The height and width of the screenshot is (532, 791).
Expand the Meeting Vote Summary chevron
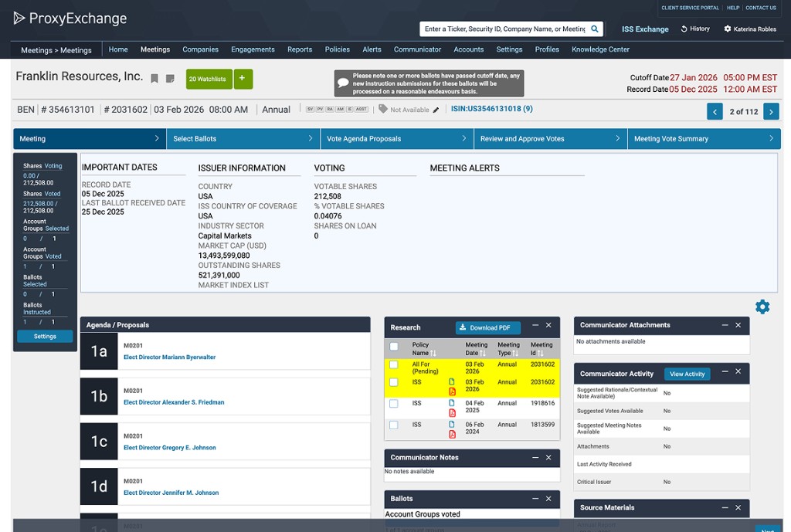pos(772,138)
